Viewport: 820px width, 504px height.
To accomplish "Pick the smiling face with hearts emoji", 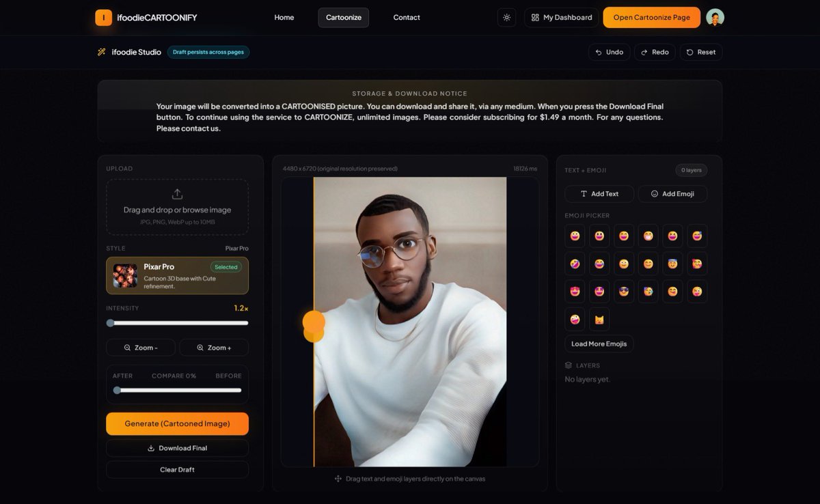I will 697,264.
